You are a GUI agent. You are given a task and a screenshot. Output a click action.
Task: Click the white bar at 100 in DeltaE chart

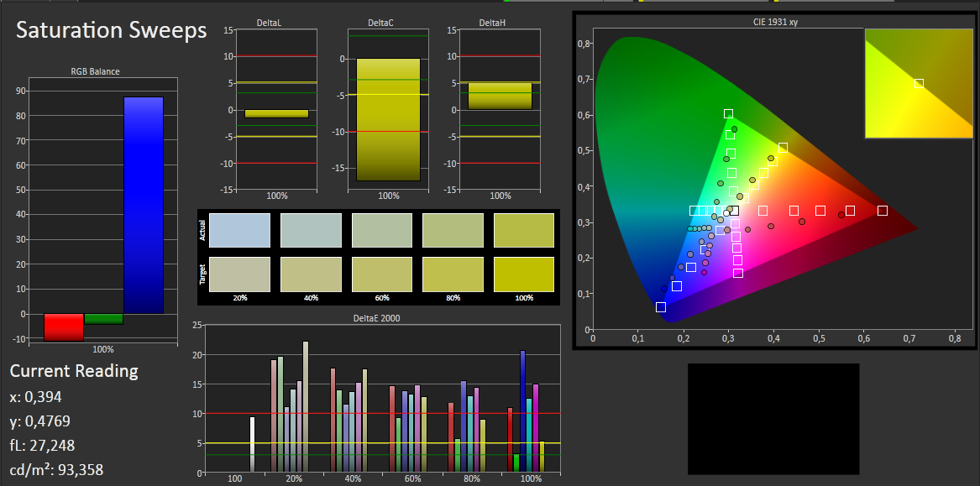[x=253, y=444]
